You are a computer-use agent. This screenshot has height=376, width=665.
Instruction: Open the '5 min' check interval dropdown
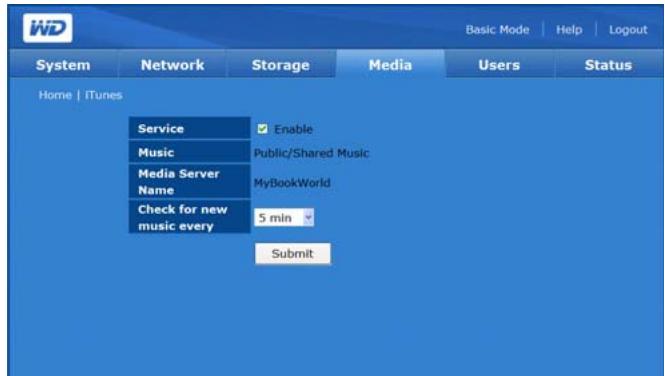click(x=284, y=218)
